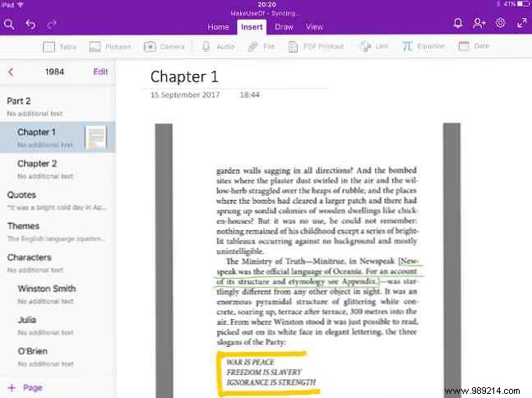This screenshot has height=398, width=532.
Task: Tap the MakeUseOf notebook title in header
Action: 265,14
